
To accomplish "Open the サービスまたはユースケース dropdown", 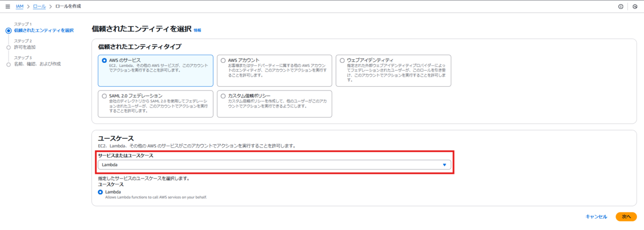I will [274, 165].
